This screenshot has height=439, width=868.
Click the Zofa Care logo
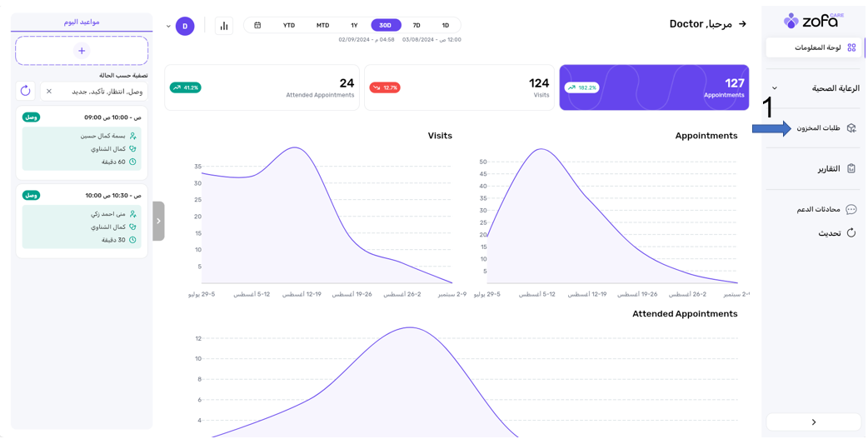tap(813, 20)
